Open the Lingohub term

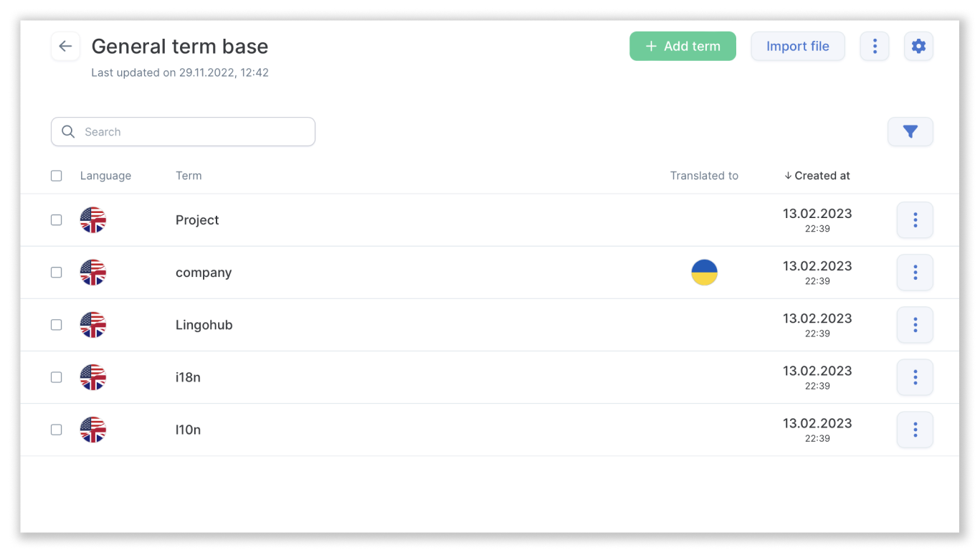[204, 325]
